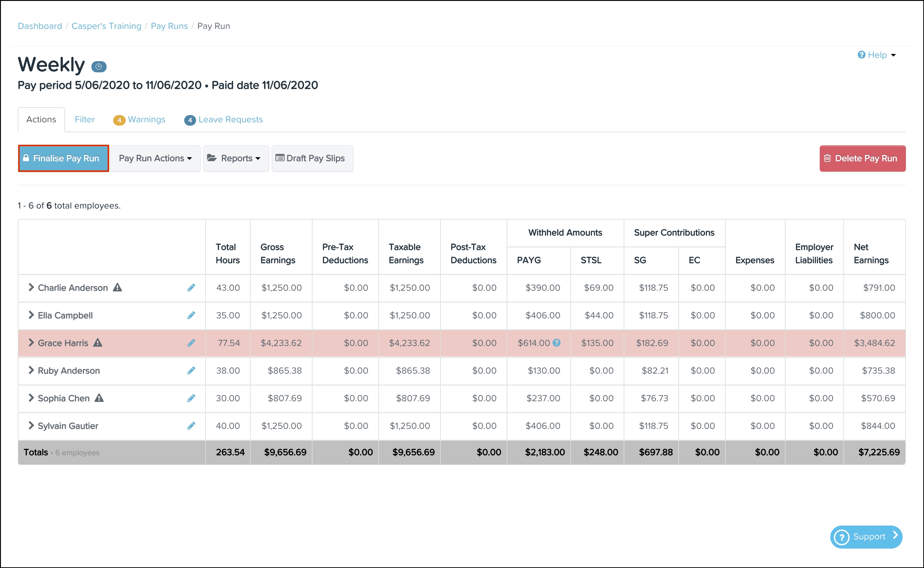Switch to the Leave Requests tab
The image size is (924, 568).
[x=223, y=119]
